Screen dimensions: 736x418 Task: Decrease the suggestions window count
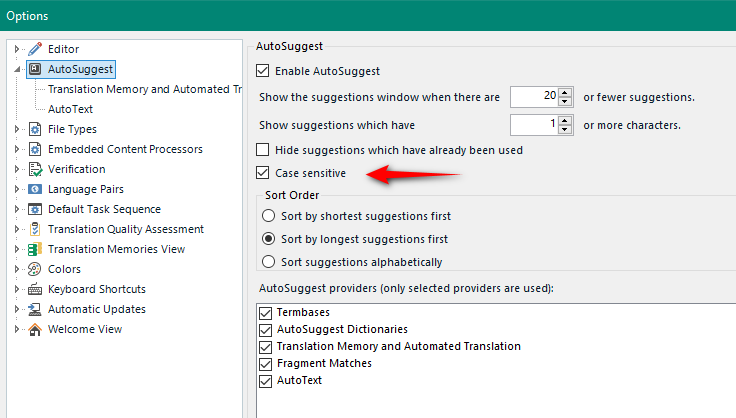pos(565,101)
